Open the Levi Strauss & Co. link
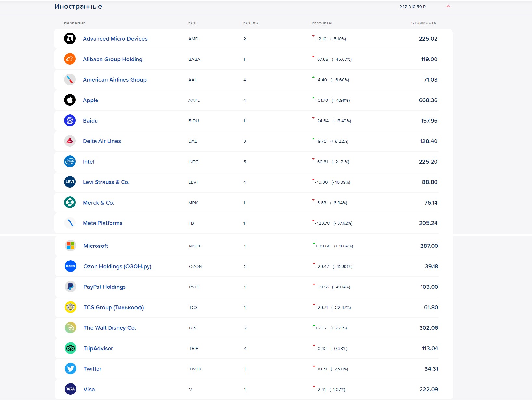 [106, 182]
